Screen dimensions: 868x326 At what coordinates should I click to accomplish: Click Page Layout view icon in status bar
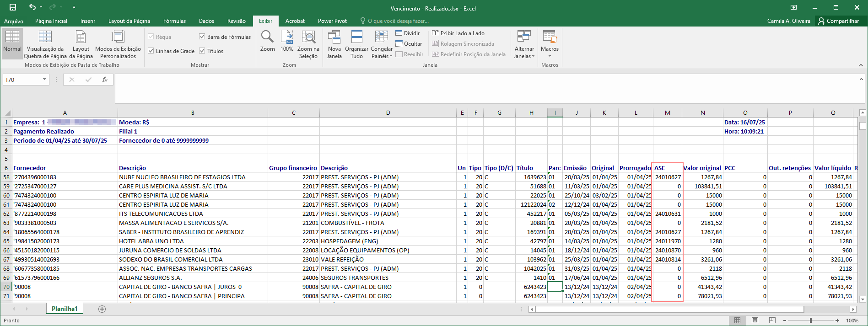[755, 321]
